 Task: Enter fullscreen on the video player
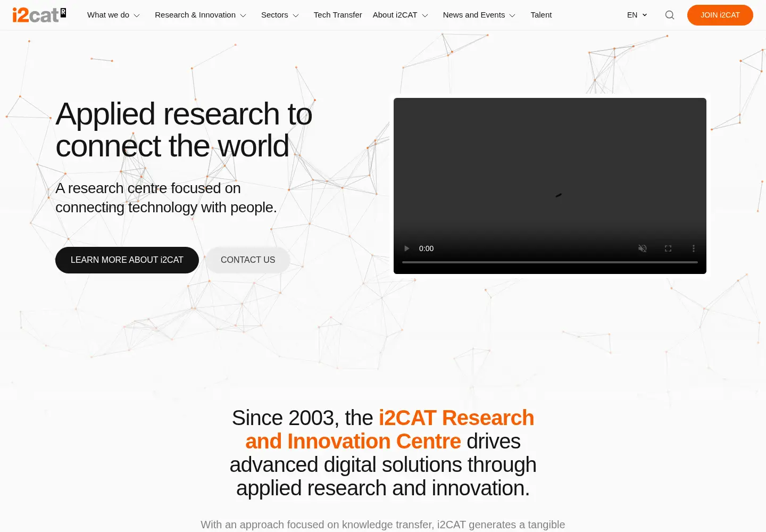pyautogui.click(x=668, y=248)
